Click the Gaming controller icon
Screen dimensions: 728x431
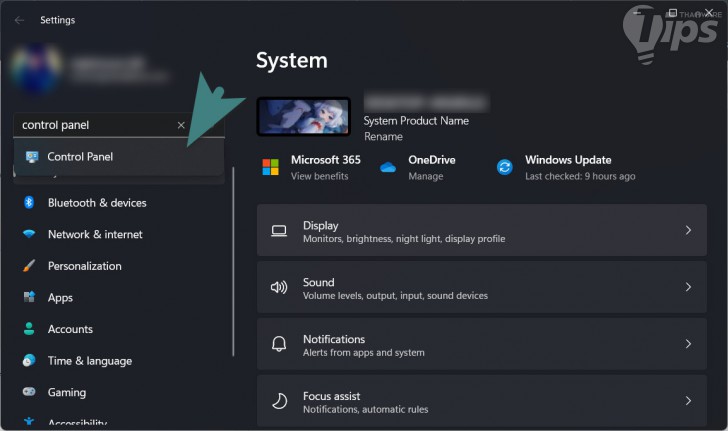[x=29, y=392]
